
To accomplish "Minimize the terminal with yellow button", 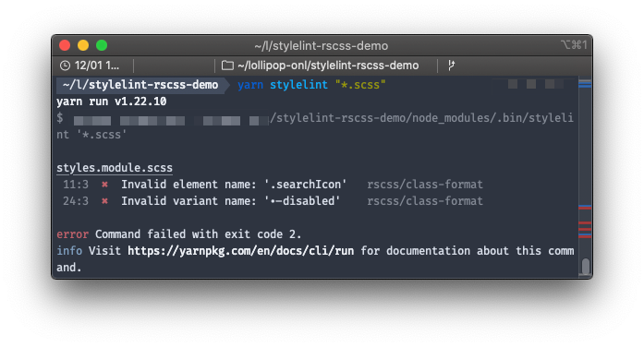I will [83, 45].
